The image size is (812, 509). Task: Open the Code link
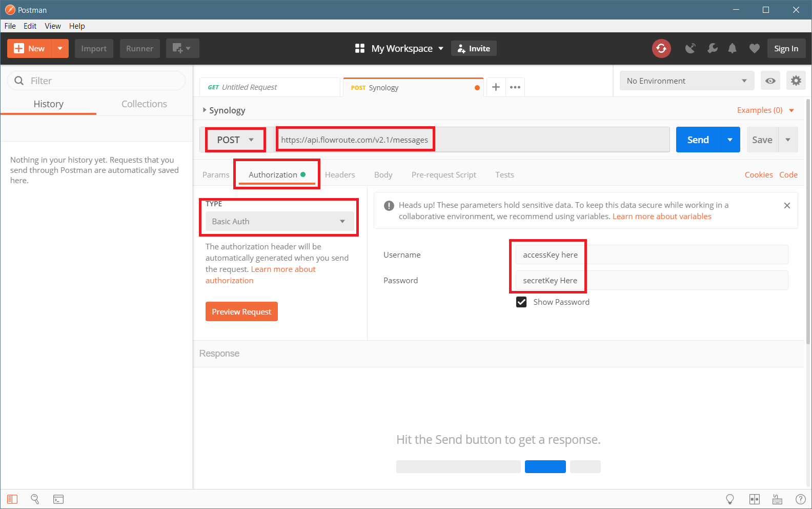click(x=788, y=174)
